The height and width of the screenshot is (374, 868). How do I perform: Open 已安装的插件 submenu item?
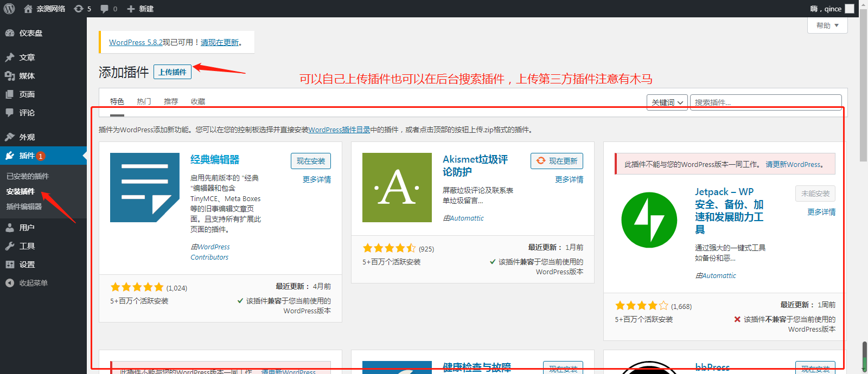click(28, 176)
